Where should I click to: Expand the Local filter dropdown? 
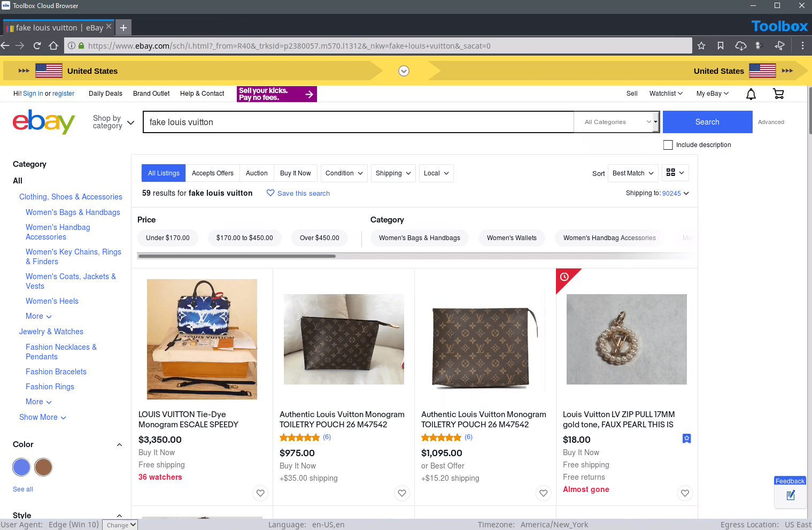436,173
